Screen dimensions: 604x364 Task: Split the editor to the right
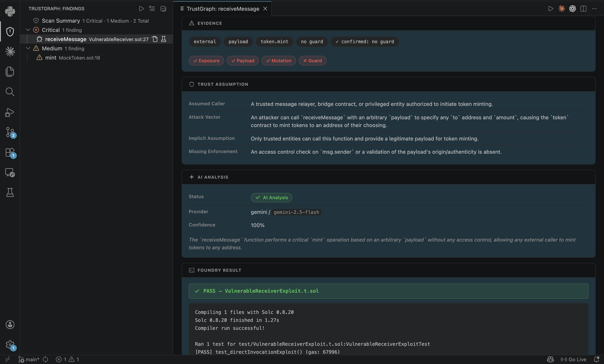(583, 9)
